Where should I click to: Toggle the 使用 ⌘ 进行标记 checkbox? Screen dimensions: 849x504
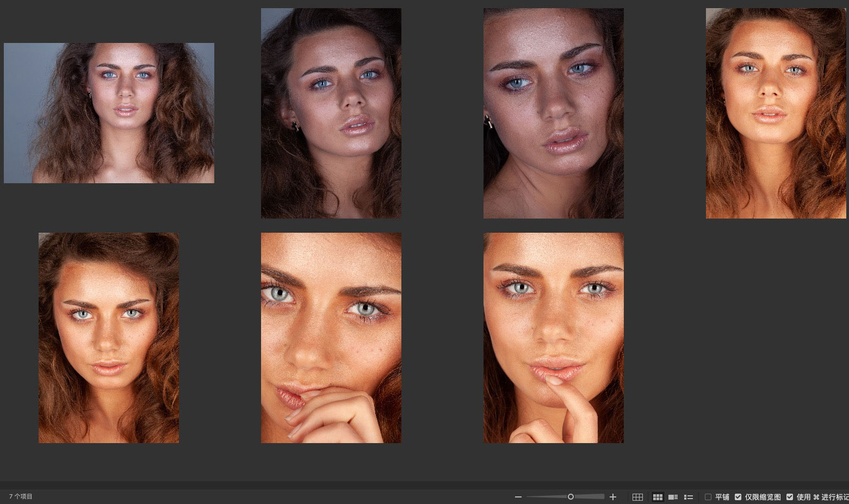tap(790, 497)
